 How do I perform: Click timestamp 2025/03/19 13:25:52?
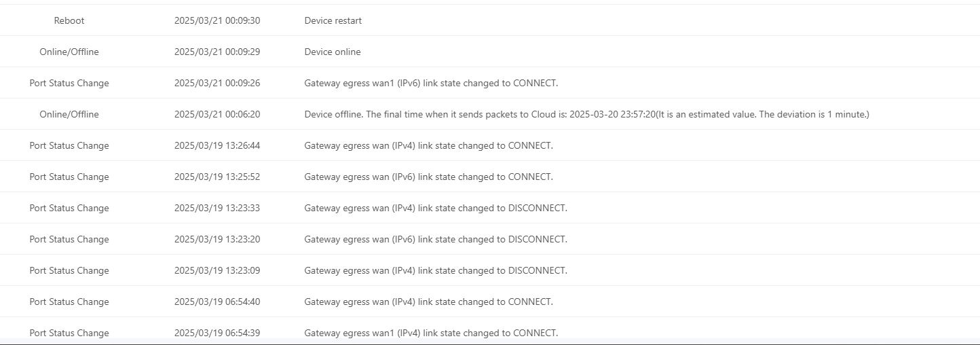tap(217, 177)
